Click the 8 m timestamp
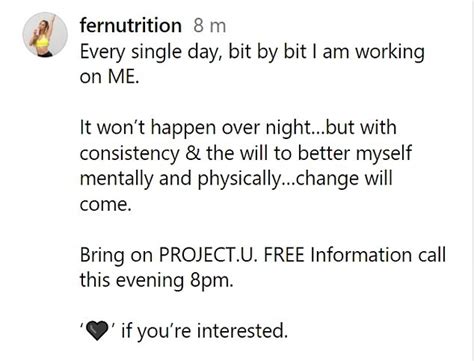The height and width of the screenshot is (361, 474). click(210, 26)
